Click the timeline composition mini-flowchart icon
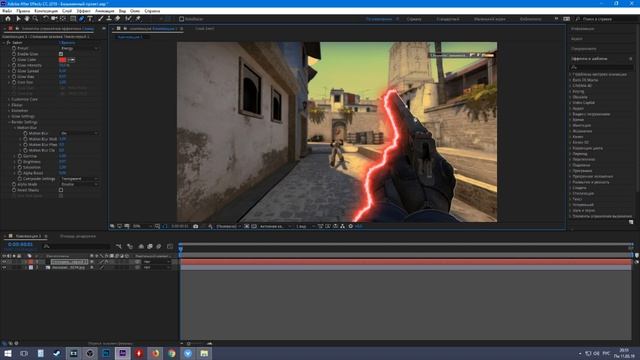 pyautogui.click(x=119, y=247)
